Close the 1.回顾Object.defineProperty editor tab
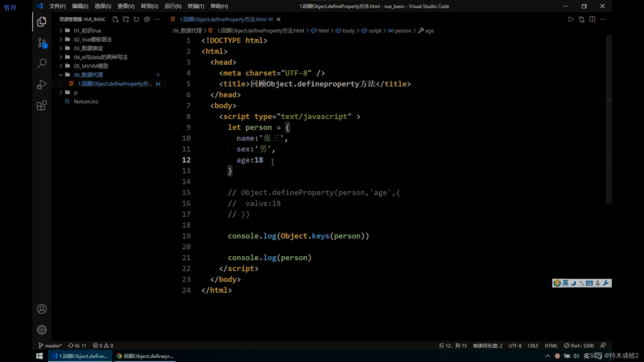This screenshot has height=362, width=644. [278, 19]
